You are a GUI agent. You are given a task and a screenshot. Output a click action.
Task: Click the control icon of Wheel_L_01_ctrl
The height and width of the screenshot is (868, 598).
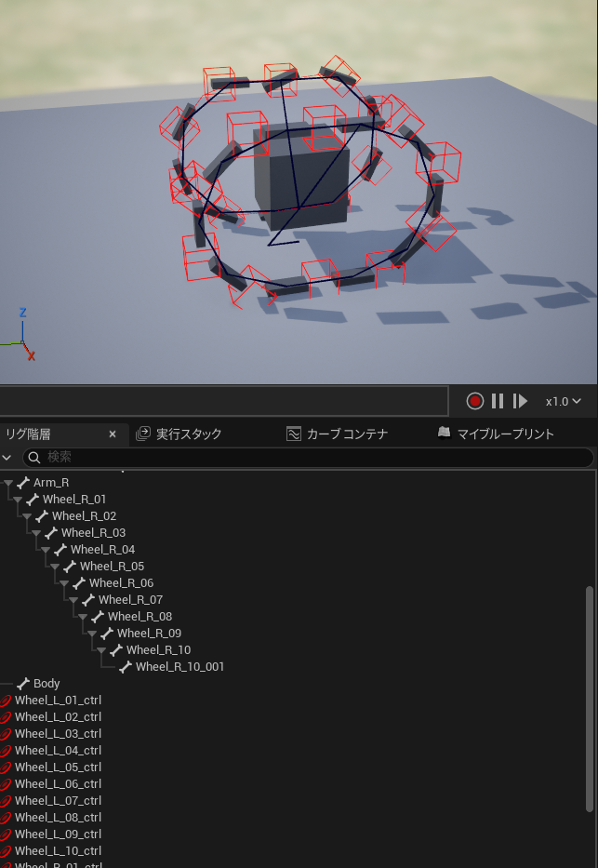coord(5,701)
